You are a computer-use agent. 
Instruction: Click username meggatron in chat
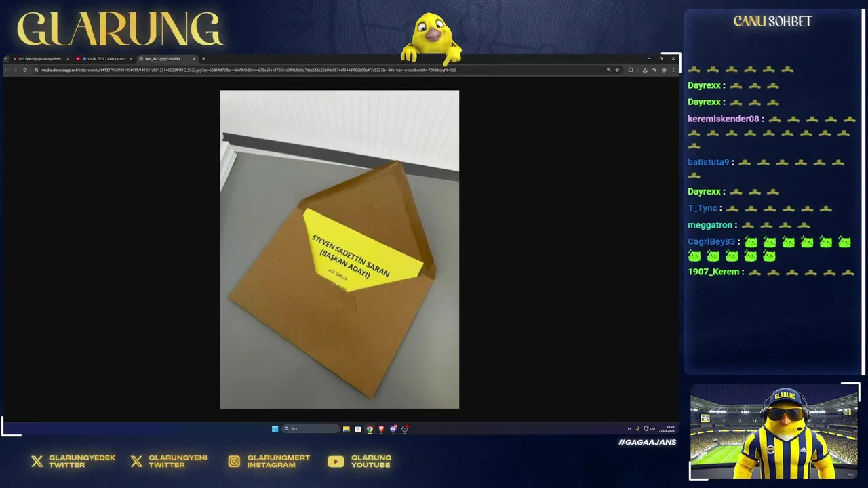(709, 225)
